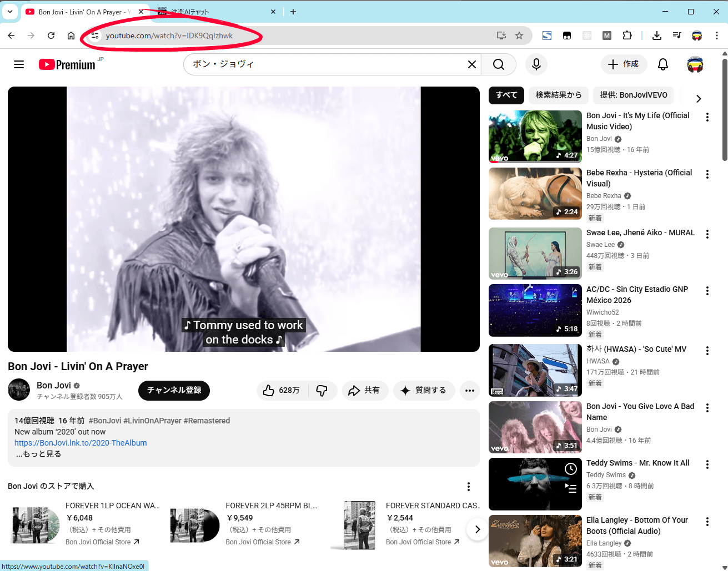
Task: Close the Bon Jovi browser tab
Action: pyautogui.click(x=141, y=12)
